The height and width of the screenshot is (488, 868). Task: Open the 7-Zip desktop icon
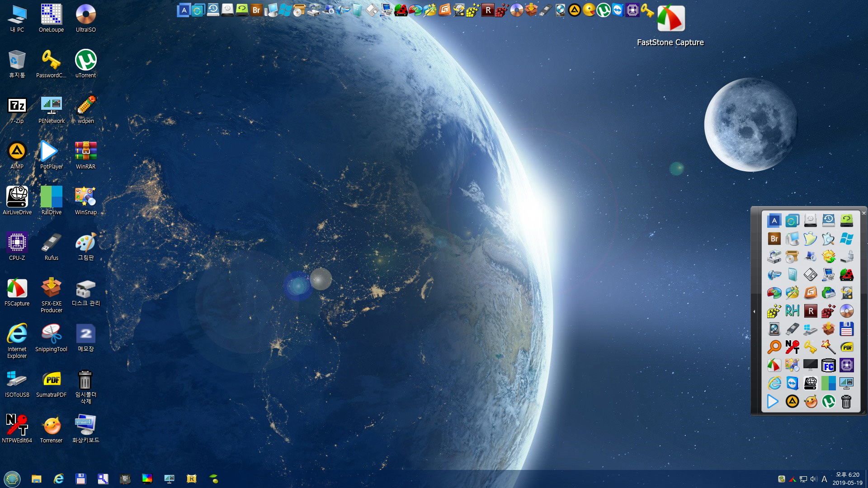click(x=17, y=110)
